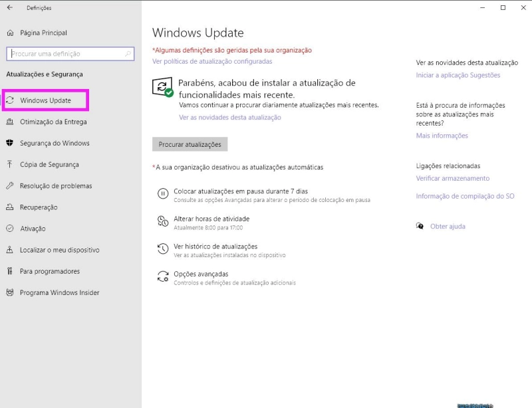Click the Segurança do Windows shield icon
Image resolution: width=532 pixels, height=408 pixels.
pyautogui.click(x=10, y=144)
